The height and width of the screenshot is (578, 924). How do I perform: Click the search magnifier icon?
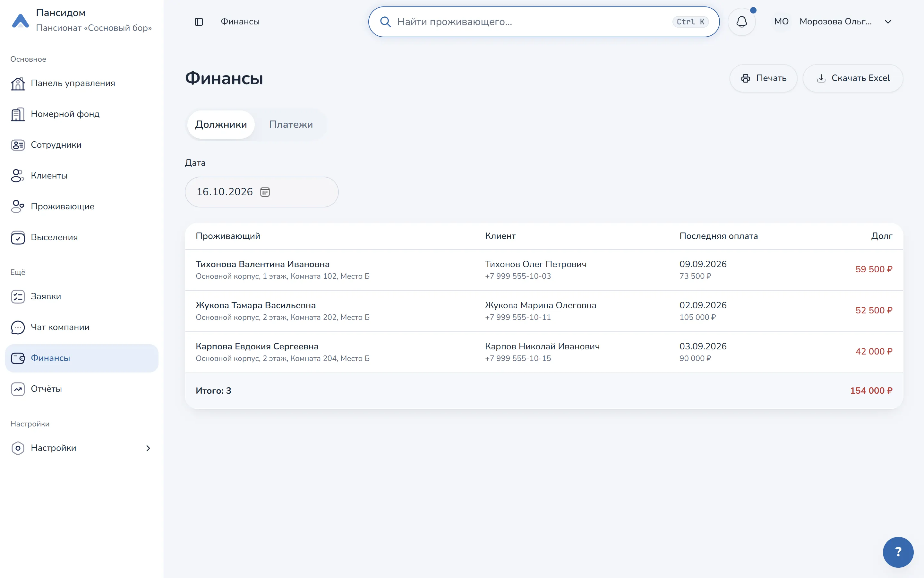pos(385,22)
